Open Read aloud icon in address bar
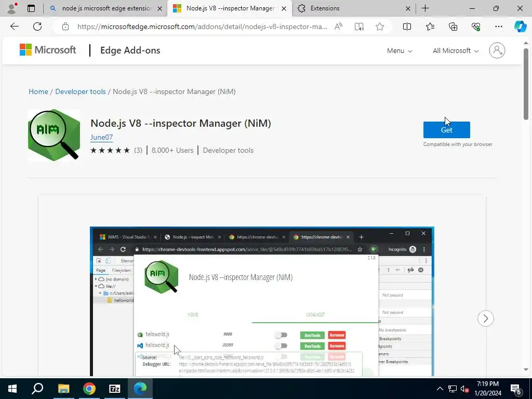532x399 pixels. (x=338, y=26)
